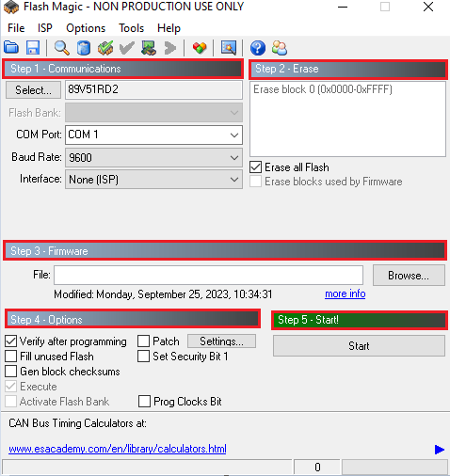Click the magnifying glass blank check icon
This screenshot has width=450, height=476.
click(x=62, y=48)
